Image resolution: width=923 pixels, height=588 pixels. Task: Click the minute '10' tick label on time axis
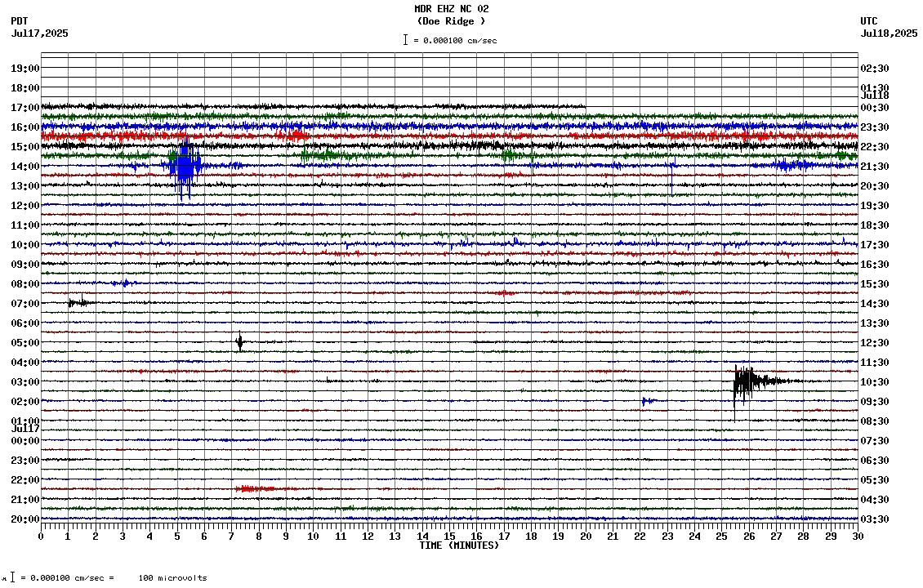[313, 537]
